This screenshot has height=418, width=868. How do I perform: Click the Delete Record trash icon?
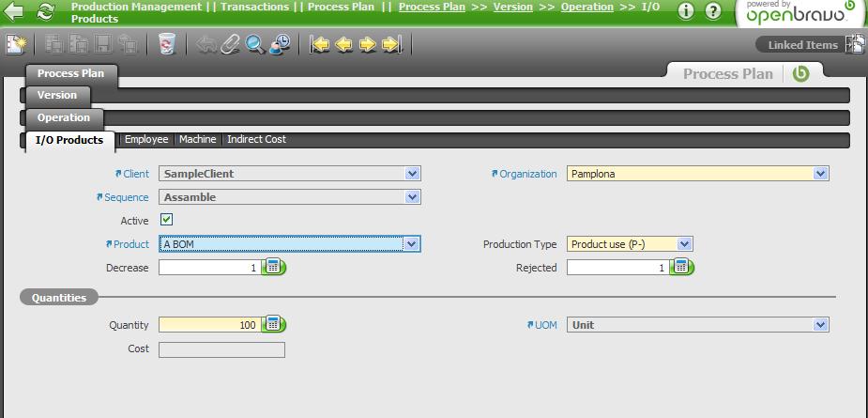pyautogui.click(x=167, y=44)
